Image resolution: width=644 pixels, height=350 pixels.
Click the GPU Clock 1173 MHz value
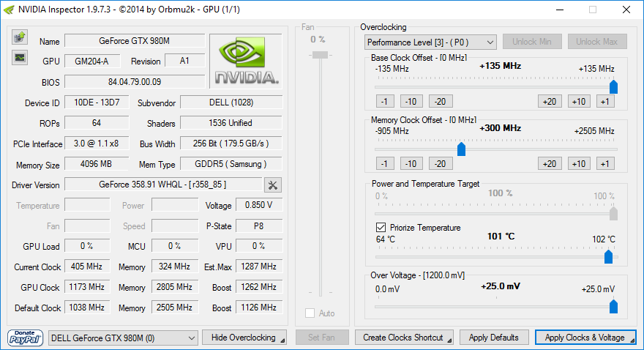coord(87,287)
